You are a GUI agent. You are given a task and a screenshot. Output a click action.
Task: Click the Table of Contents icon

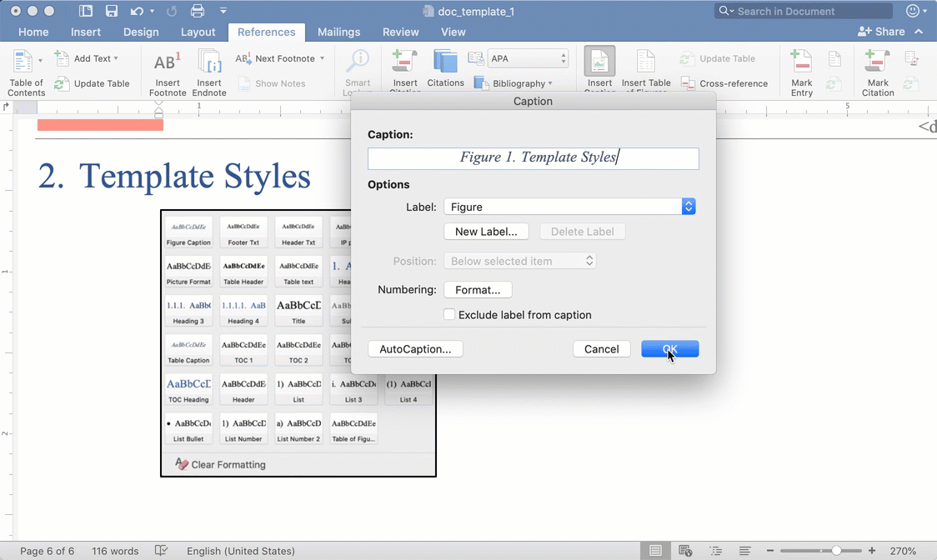point(23,62)
